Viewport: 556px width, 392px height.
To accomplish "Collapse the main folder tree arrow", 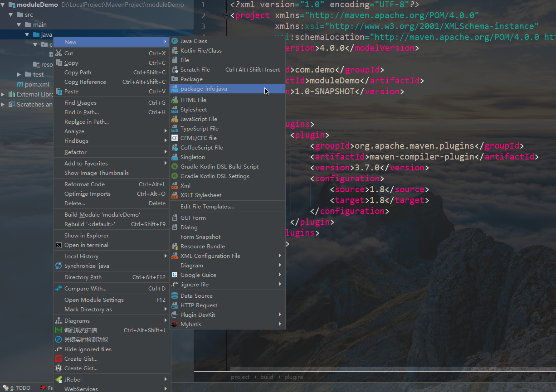I will (19, 24).
